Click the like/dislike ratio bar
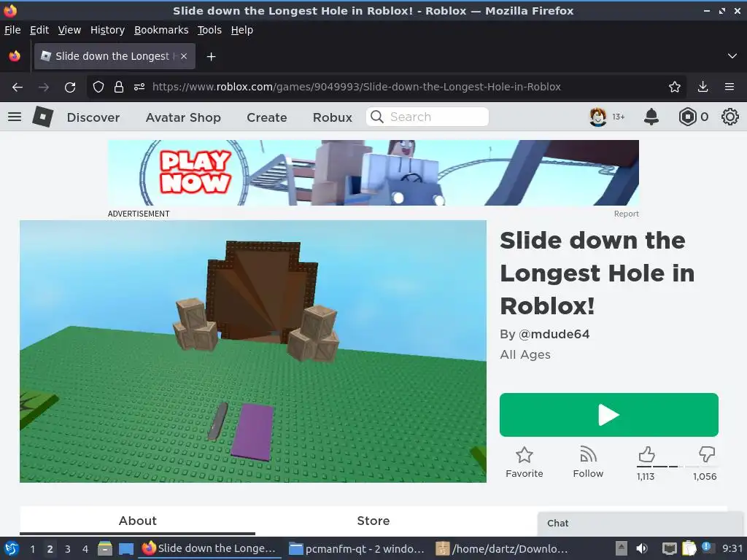Image resolution: width=747 pixels, height=560 pixels. click(676, 467)
